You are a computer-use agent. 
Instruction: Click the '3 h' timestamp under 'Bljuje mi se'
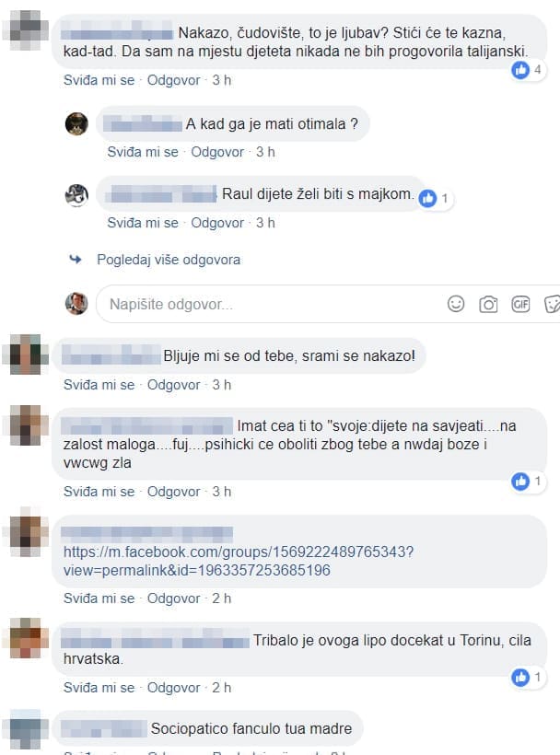tap(221, 385)
